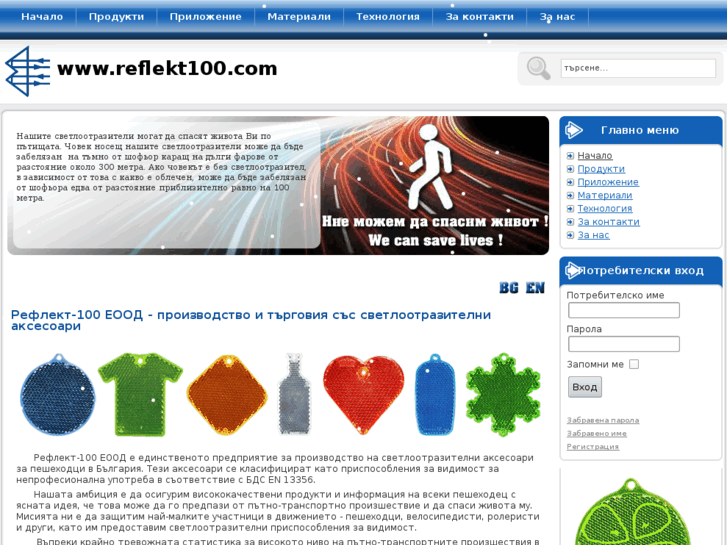
Task: Focus the търсене search field
Action: 638,68
